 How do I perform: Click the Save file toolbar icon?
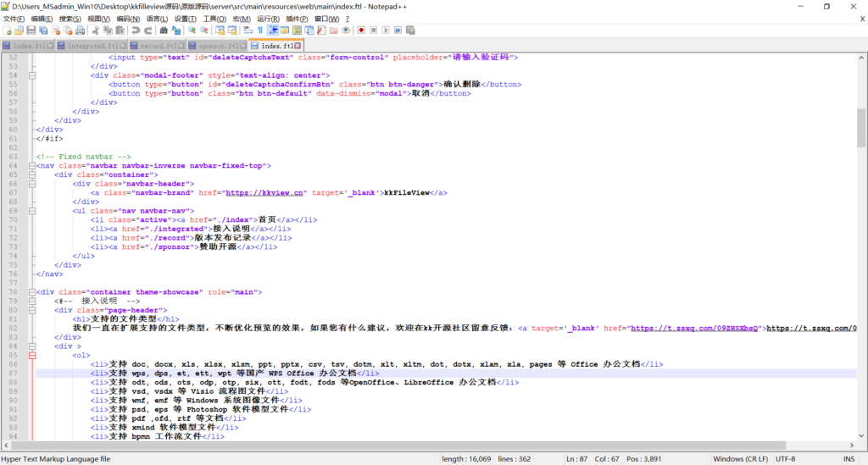point(31,30)
